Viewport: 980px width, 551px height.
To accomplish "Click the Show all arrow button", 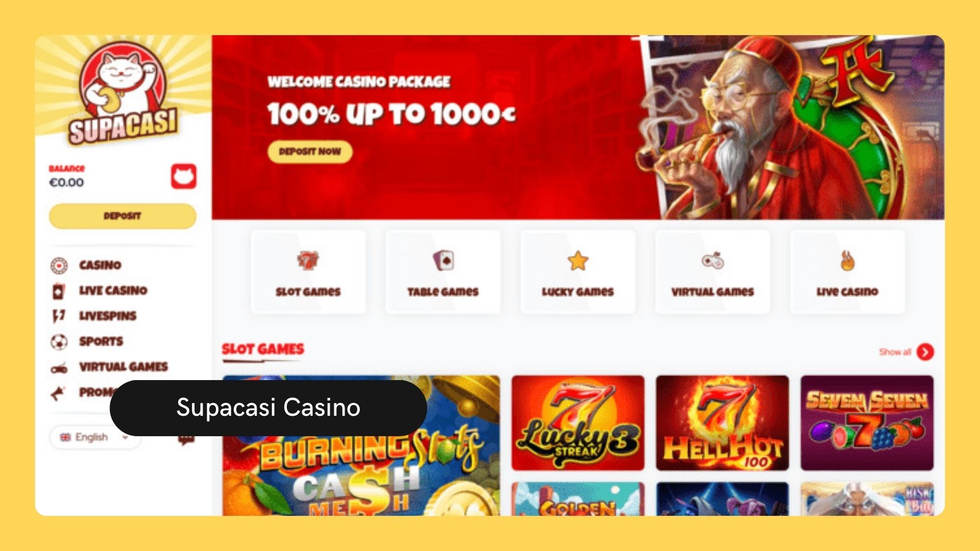I will point(925,352).
